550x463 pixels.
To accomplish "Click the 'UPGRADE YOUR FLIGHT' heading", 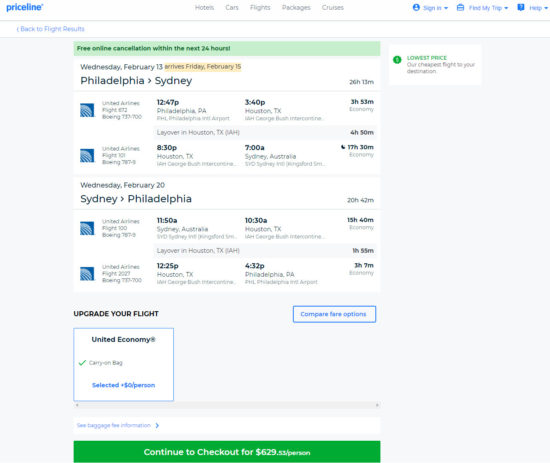I will click(116, 314).
